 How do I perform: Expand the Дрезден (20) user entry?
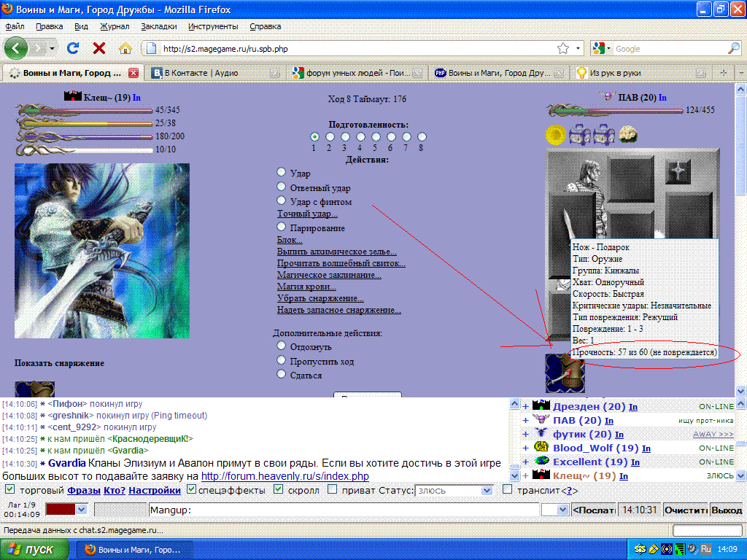click(x=525, y=407)
